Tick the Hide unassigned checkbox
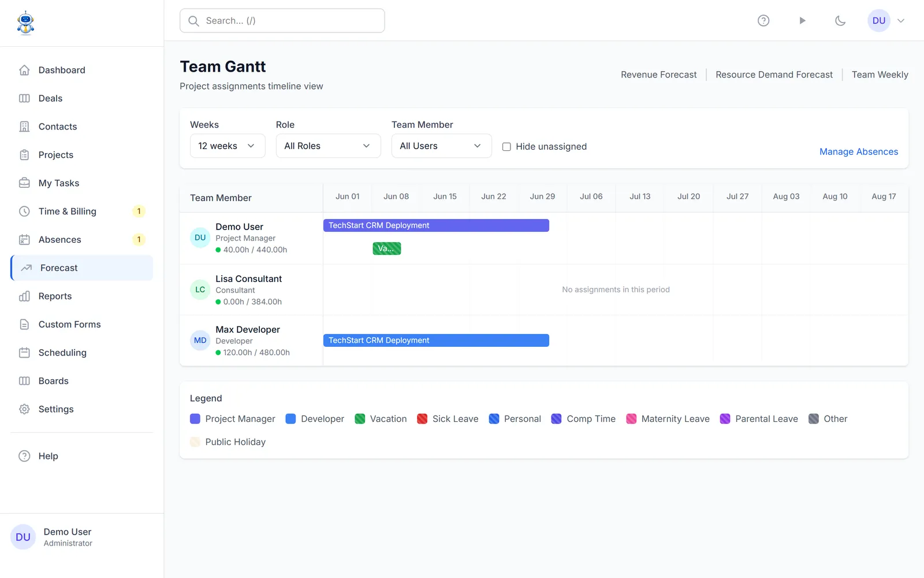The width and height of the screenshot is (924, 578). pos(506,147)
